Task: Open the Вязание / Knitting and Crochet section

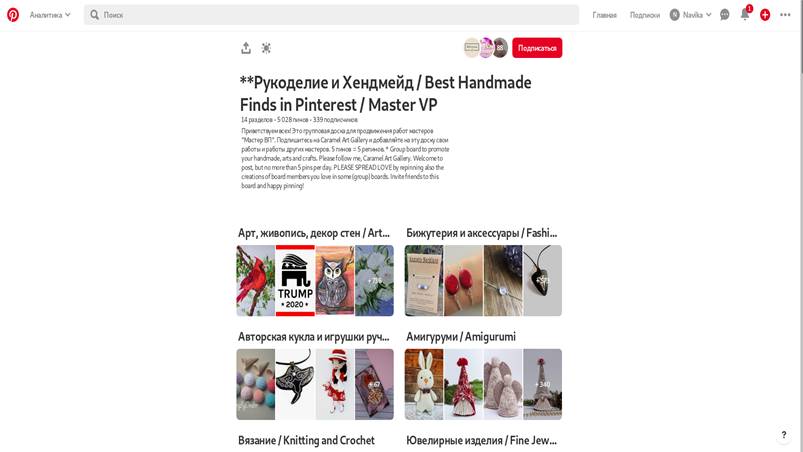Action: pos(306,440)
